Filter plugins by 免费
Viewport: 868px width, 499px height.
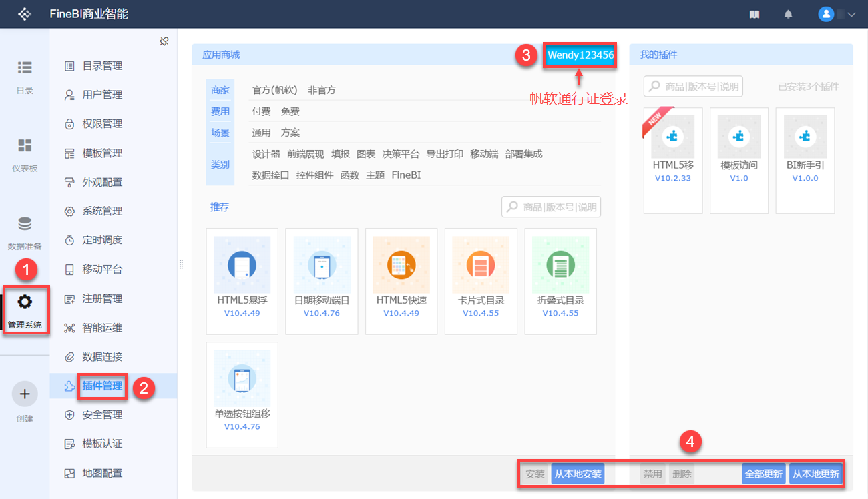point(290,111)
